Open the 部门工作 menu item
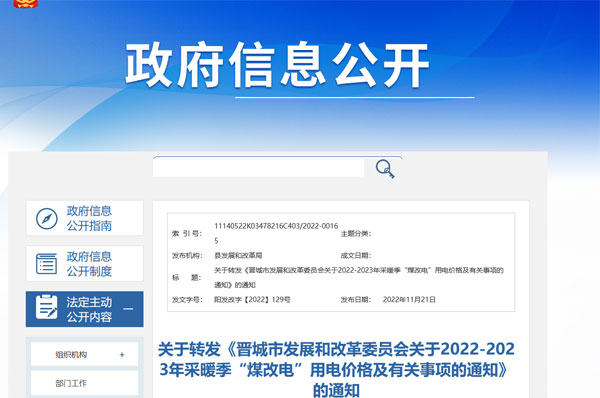 (x=84, y=383)
